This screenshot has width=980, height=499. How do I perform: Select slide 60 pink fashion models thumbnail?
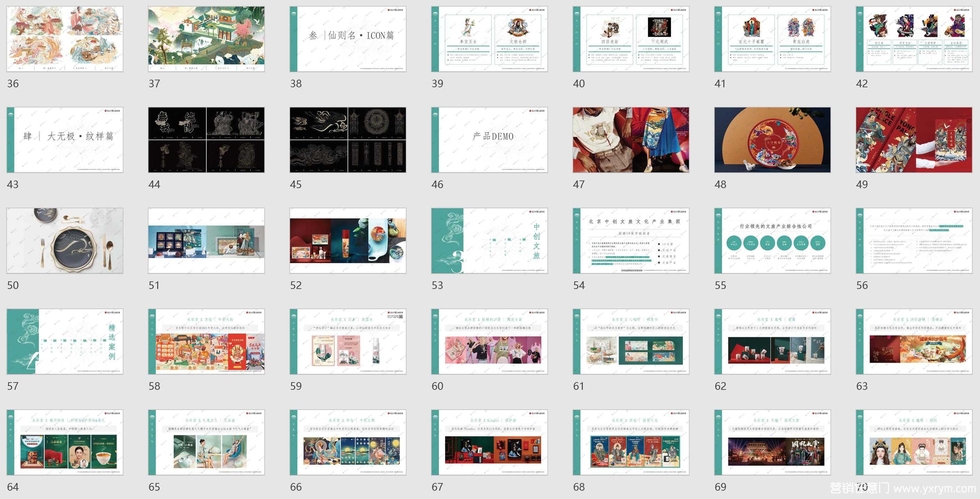click(x=490, y=341)
